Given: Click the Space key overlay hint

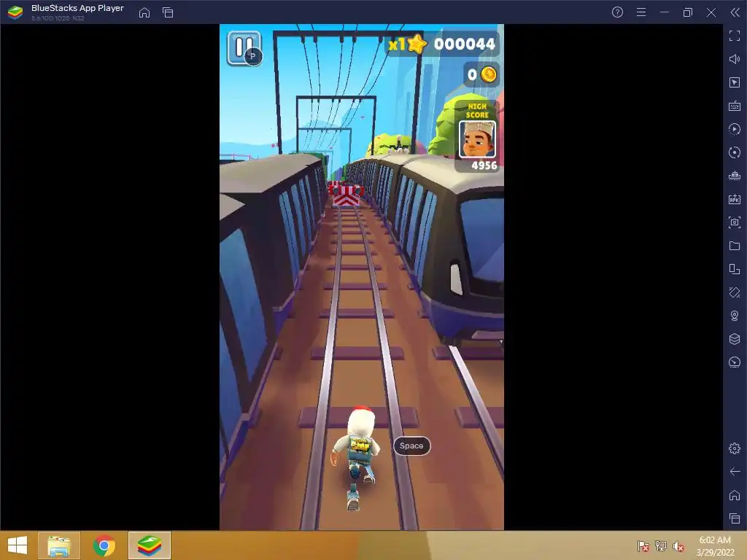Looking at the screenshot, I should tap(411, 446).
